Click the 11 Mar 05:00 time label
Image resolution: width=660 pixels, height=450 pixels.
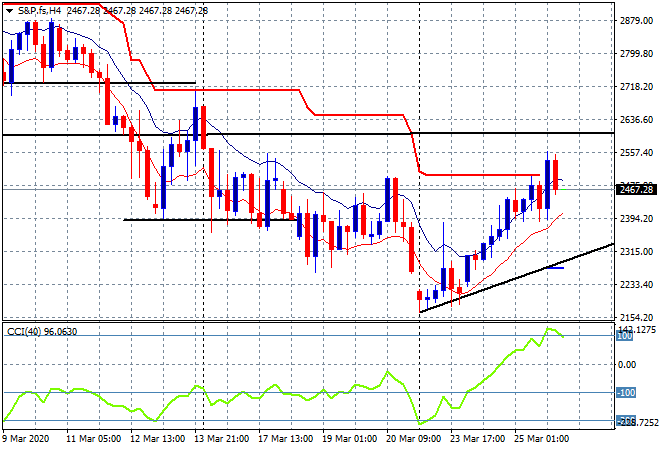[x=93, y=439]
